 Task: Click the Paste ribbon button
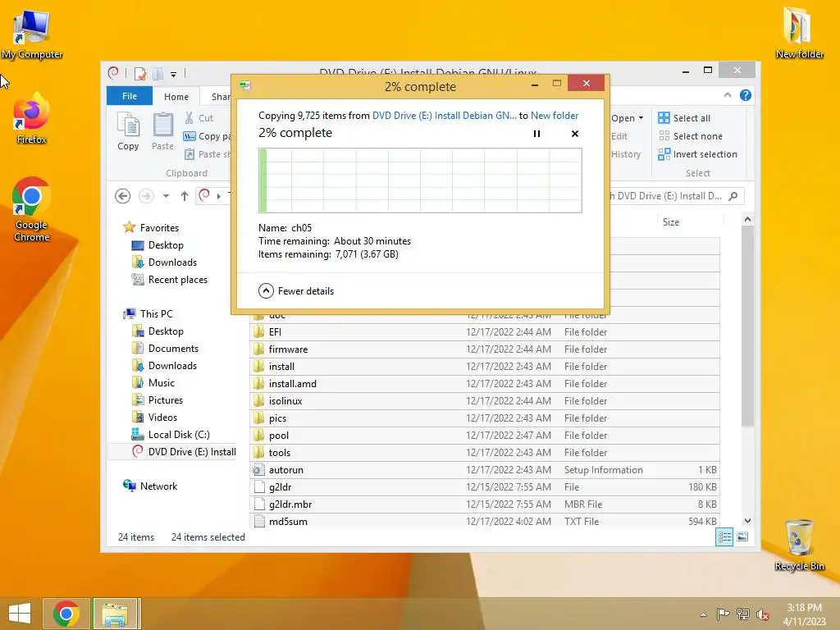click(163, 131)
